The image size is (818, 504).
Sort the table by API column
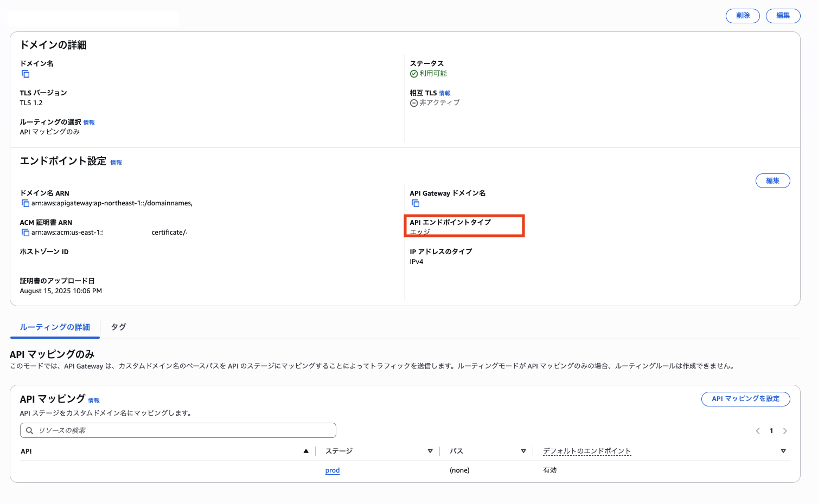(x=306, y=451)
